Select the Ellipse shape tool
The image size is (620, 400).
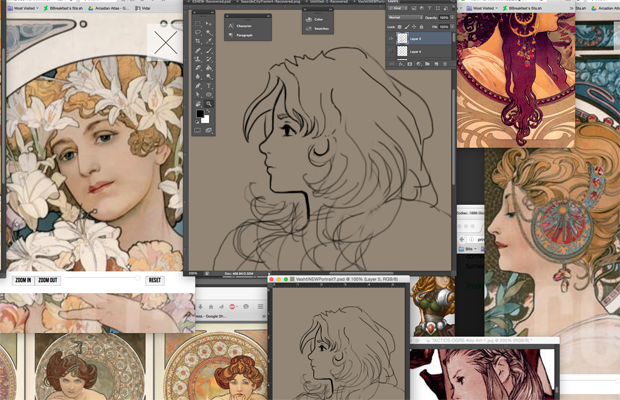pos(209,94)
